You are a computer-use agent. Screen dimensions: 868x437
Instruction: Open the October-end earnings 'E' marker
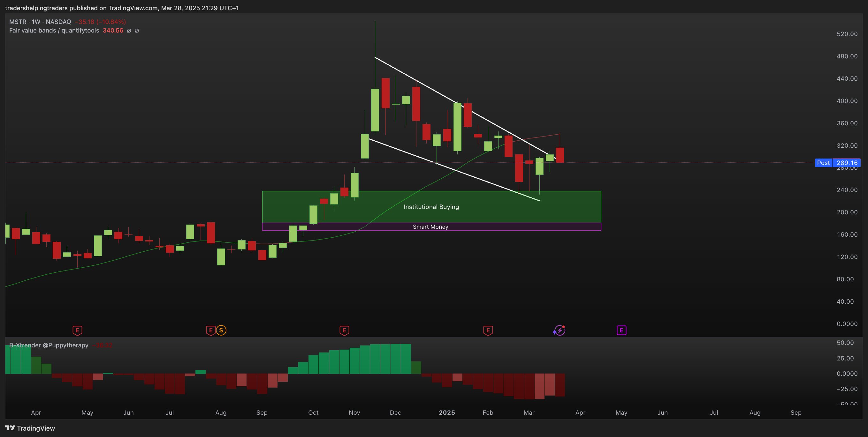[x=344, y=330]
